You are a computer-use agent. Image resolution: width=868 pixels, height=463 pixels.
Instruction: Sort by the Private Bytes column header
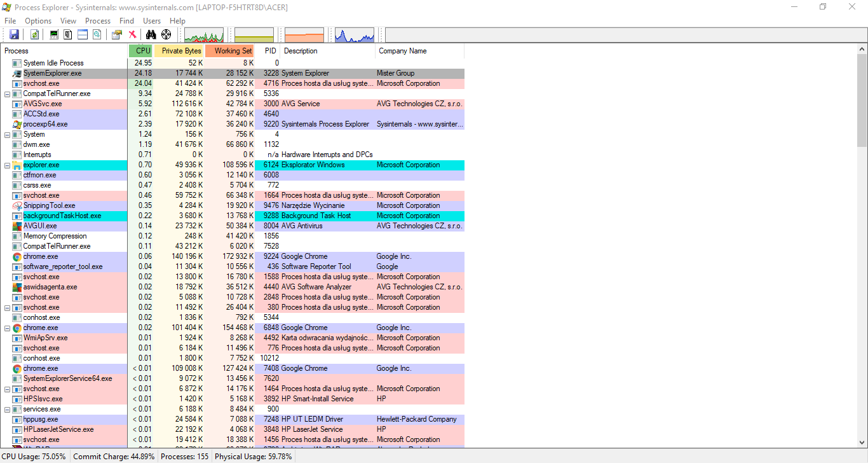tap(179, 51)
